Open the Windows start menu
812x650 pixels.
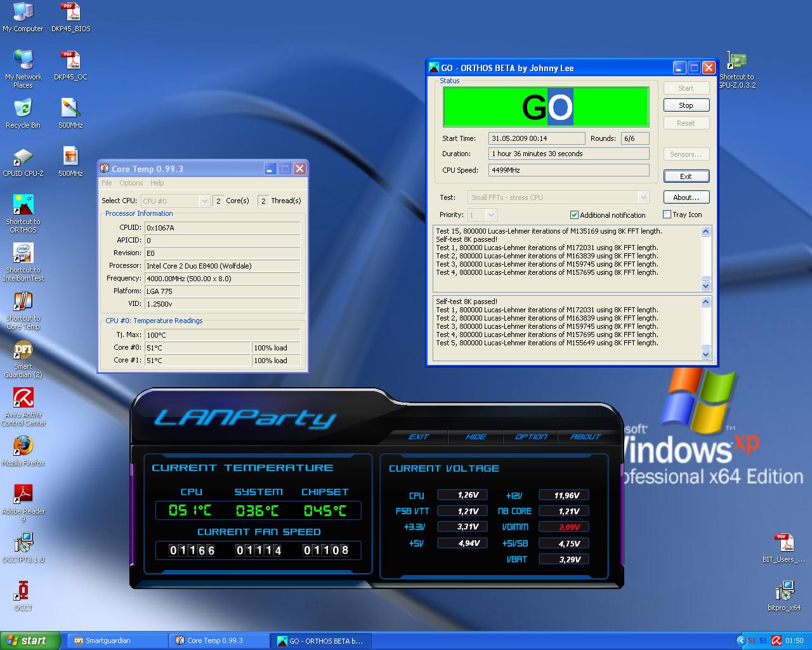(30, 640)
